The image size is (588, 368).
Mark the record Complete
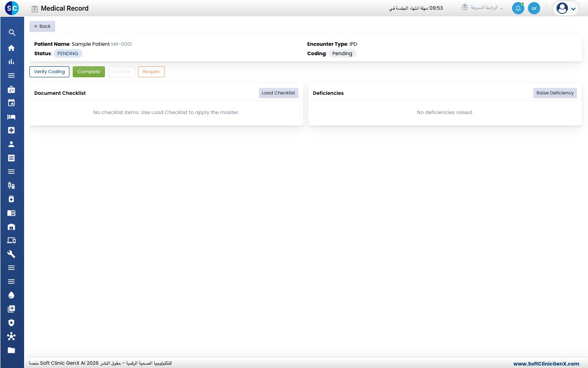pyautogui.click(x=89, y=72)
